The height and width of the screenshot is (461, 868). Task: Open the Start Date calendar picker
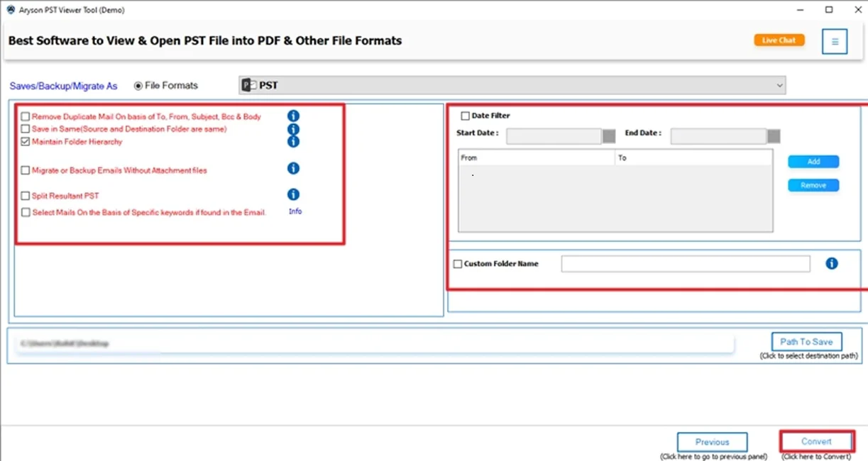click(x=609, y=136)
